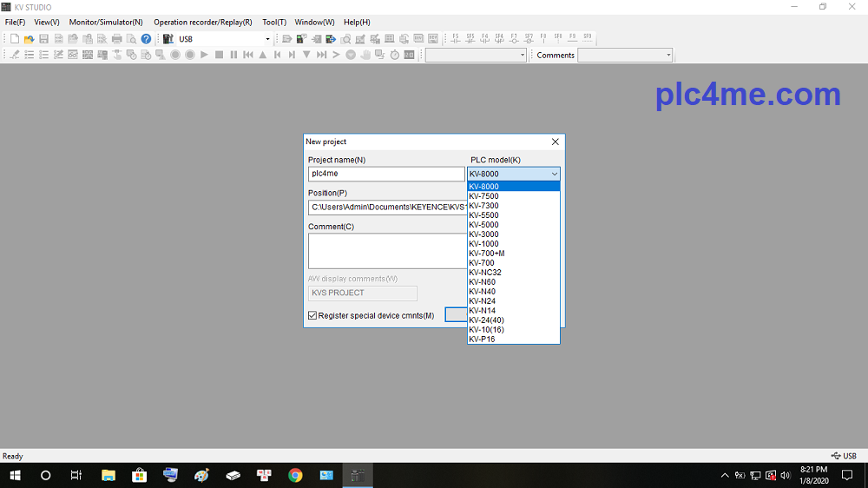Select KV-7500 from the PLC list
This screenshot has width=868, height=488.
[x=483, y=196]
